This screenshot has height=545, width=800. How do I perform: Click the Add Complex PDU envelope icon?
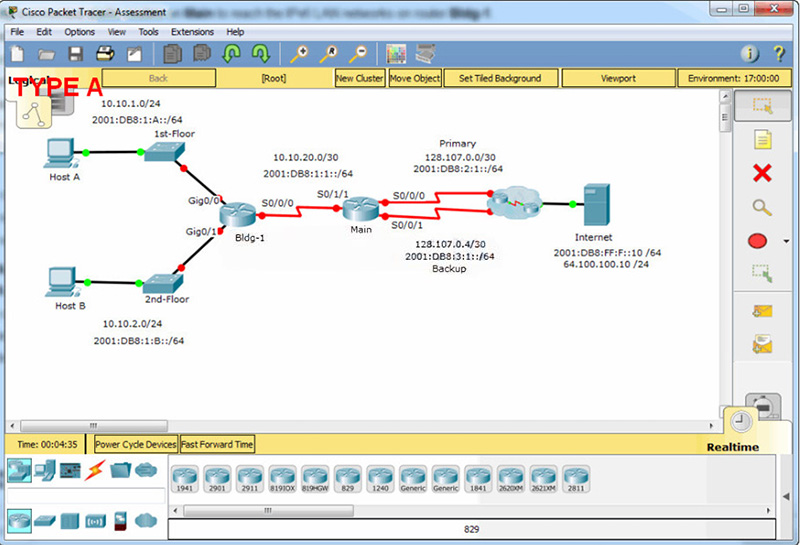point(762,344)
